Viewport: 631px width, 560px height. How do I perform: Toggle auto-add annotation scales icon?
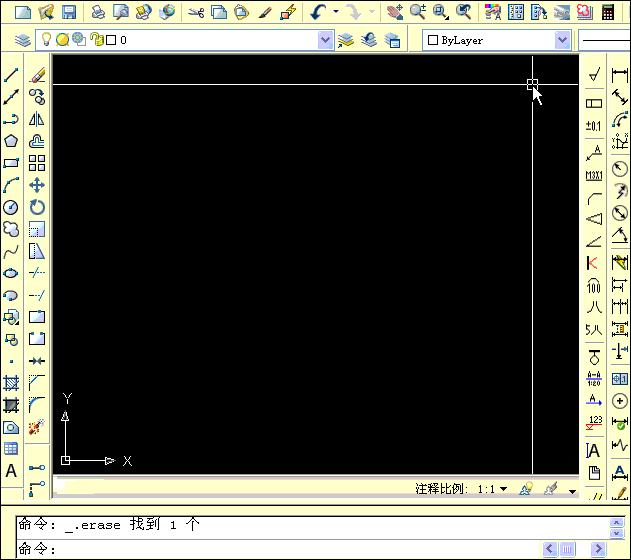tap(551, 489)
